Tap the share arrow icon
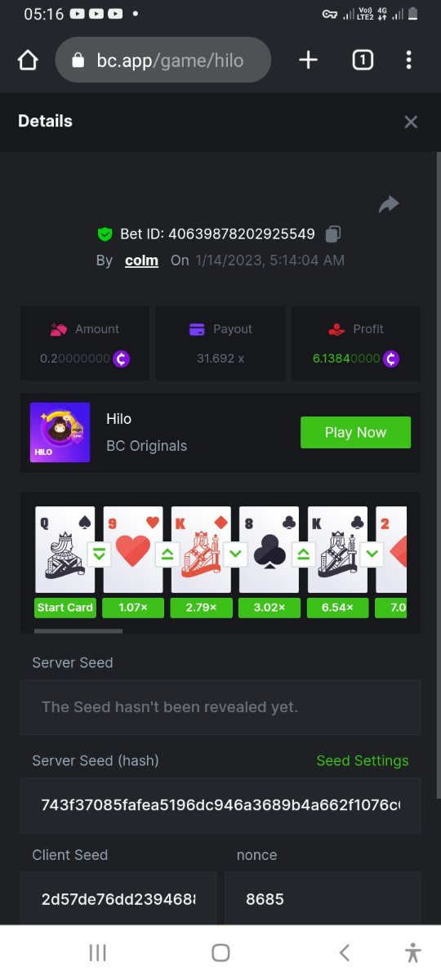 pos(389,204)
